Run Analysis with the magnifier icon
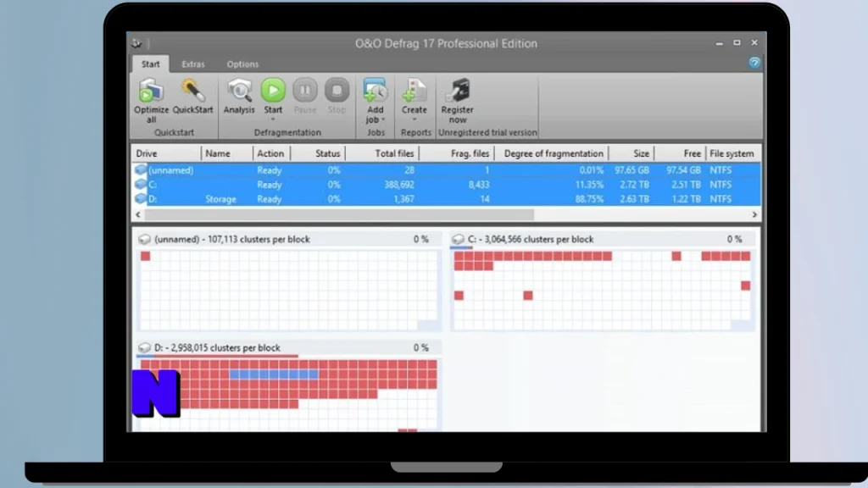 pyautogui.click(x=239, y=90)
